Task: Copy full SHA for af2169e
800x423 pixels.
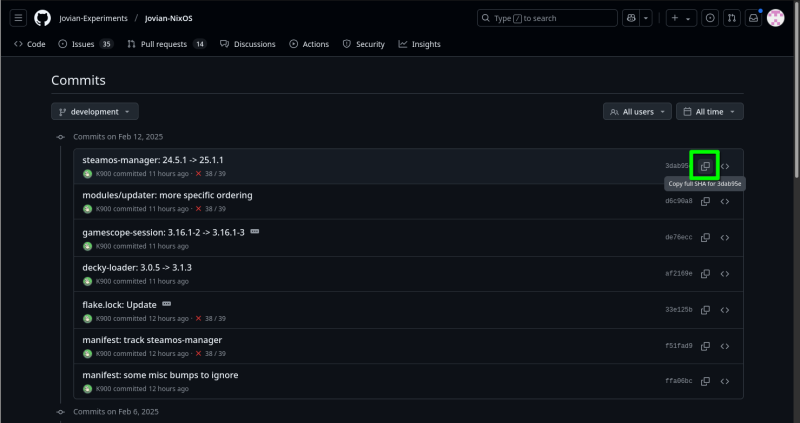Action: pyautogui.click(x=705, y=274)
